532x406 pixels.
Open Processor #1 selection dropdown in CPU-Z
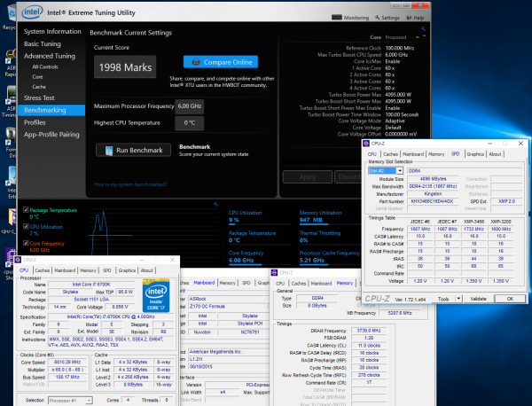(70, 401)
